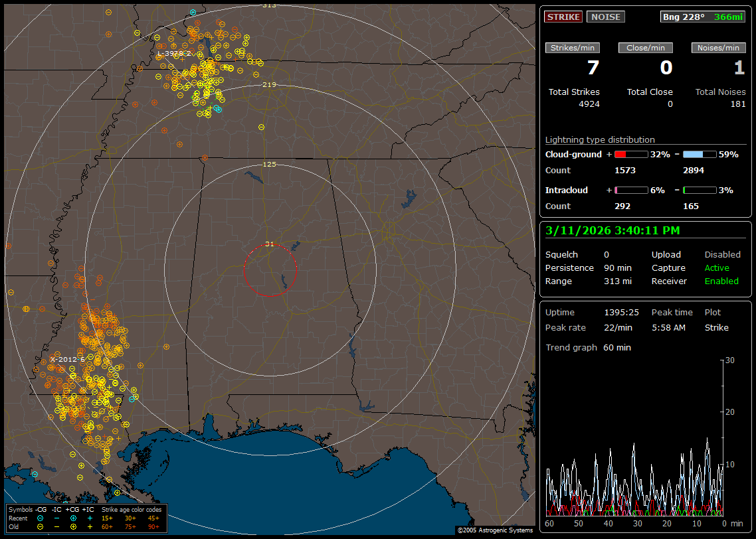The height and width of the screenshot is (539, 756).
Task: Toggle the red STRIKE indicator
Action: pyautogui.click(x=563, y=17)
